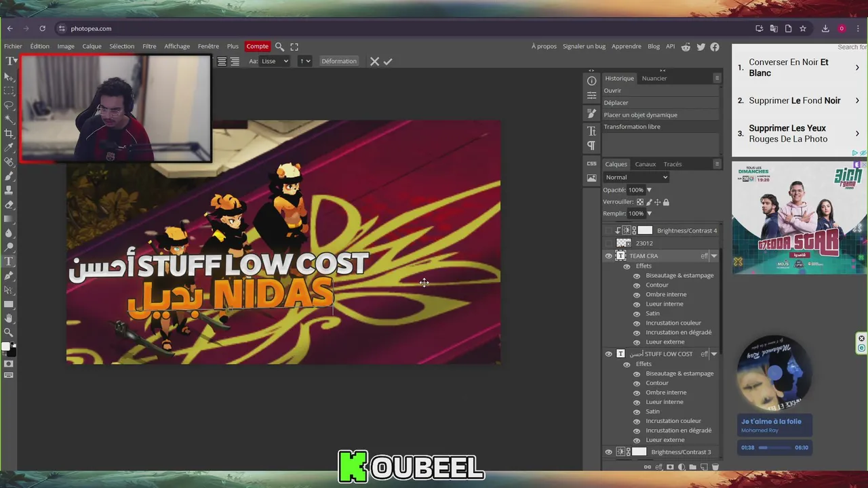Image resolution: width=868 pixels, height=488 pixels.
Task: Hide the Brightness/Contrast 3 layer
Action: point(608,452)
